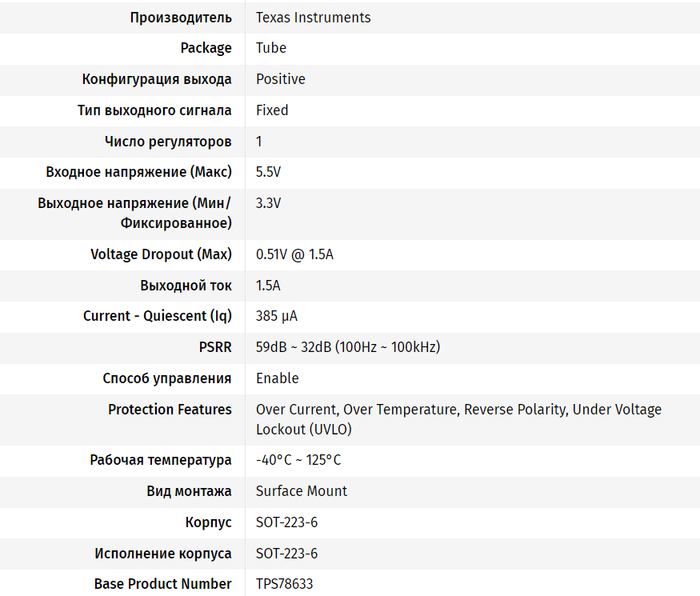Click the Surface Mount mounting value
Screen dimensions: 700x596
(x=302, y=491)
